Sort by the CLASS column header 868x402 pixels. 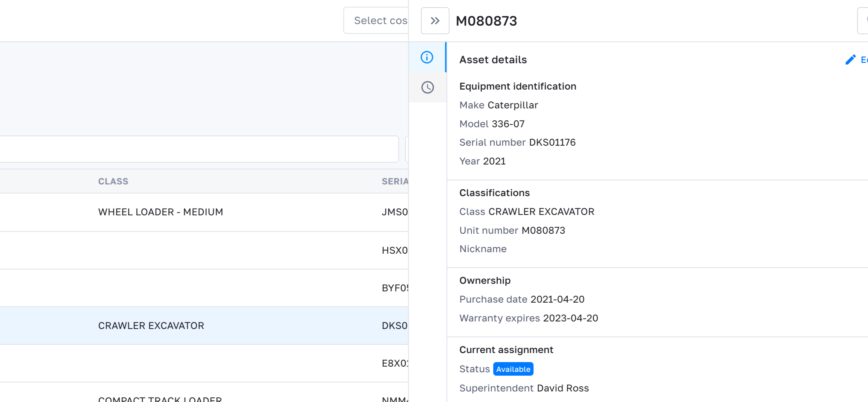point(113,181)
